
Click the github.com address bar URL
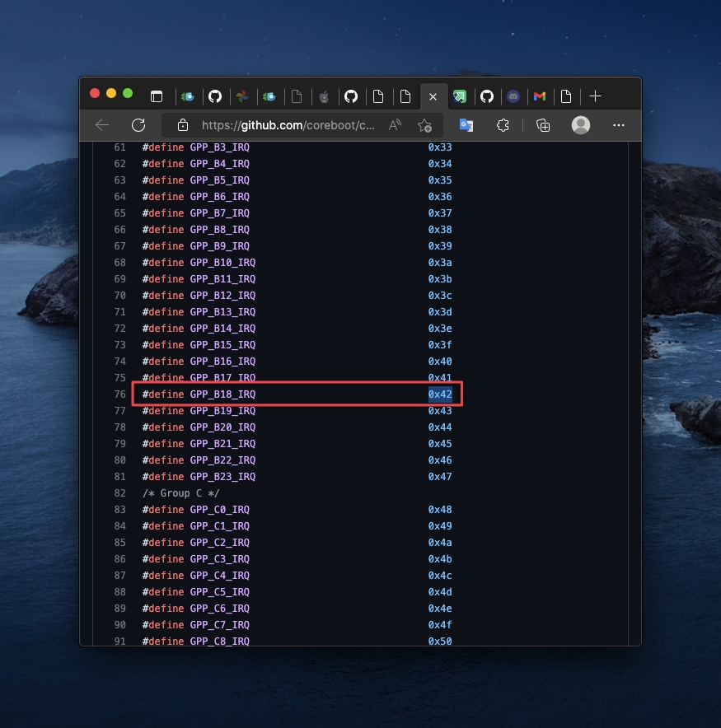pos(288,125)
